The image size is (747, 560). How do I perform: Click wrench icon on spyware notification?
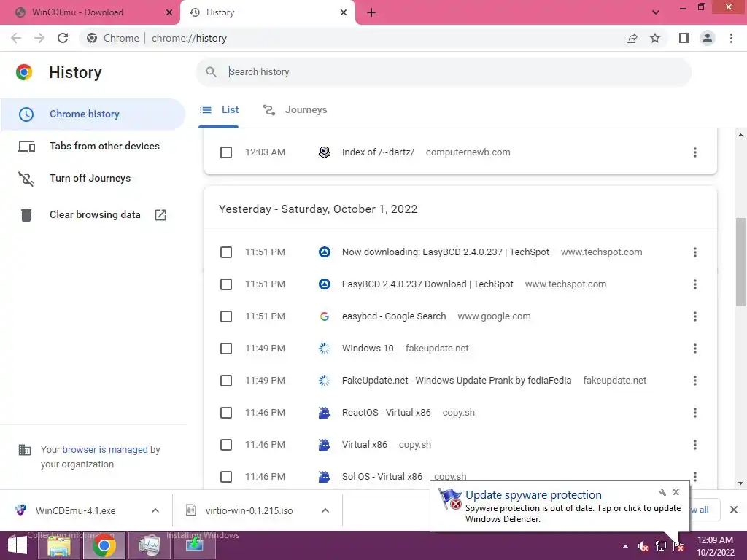coord(662,492)
